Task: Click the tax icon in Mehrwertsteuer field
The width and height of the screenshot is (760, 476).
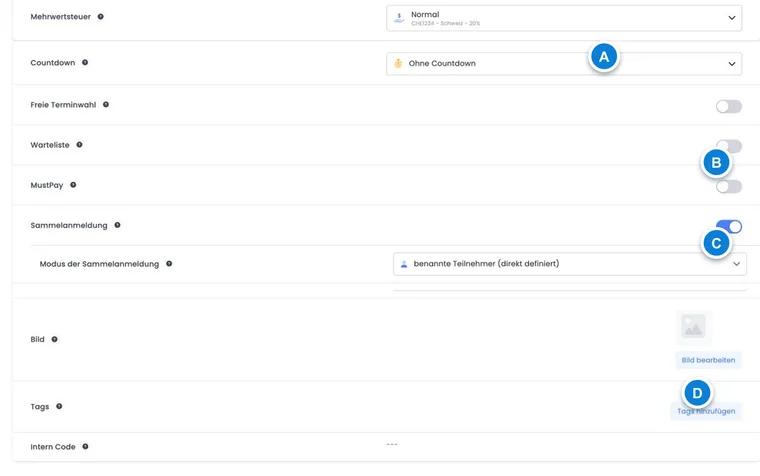Action: click(399, 18)
